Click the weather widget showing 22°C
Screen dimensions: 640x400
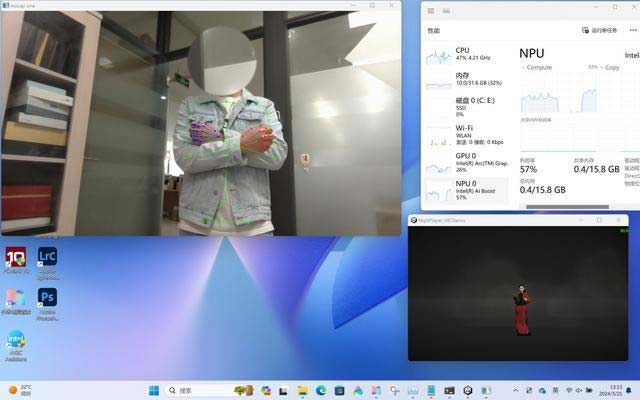point(20,390)
